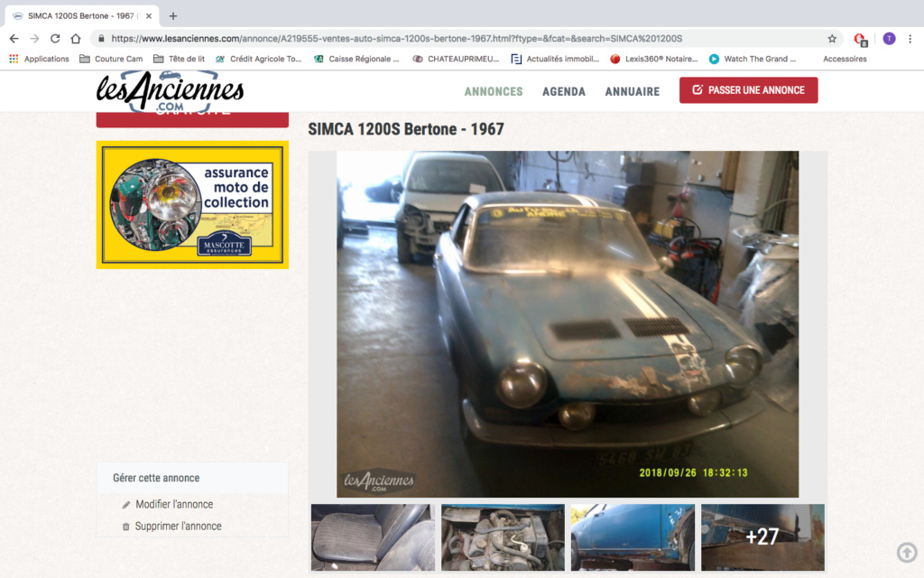Open the Applications bookmarks shortcut
This screenshot has width=924, height=578.
point(39,59)
